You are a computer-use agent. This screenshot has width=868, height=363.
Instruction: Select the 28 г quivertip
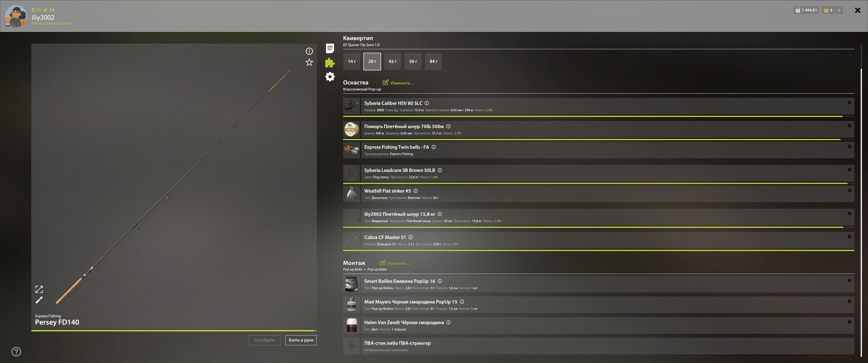[372, 61]
